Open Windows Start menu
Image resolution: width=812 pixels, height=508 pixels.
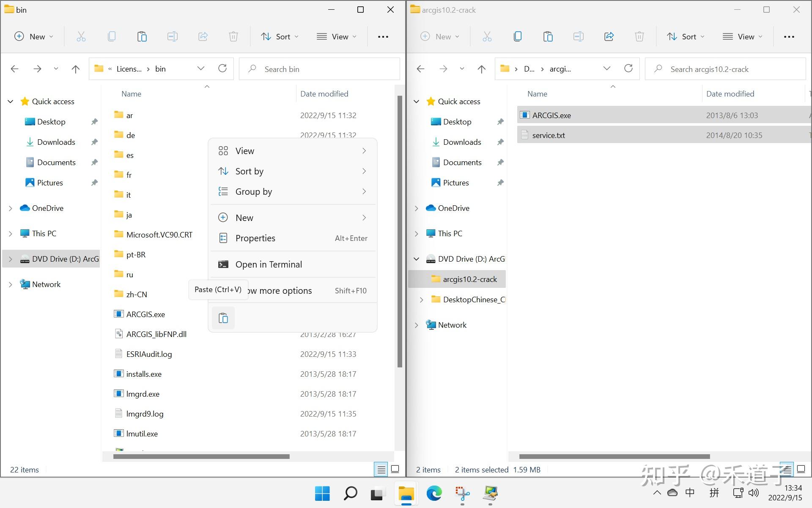[x=322, y=493]
